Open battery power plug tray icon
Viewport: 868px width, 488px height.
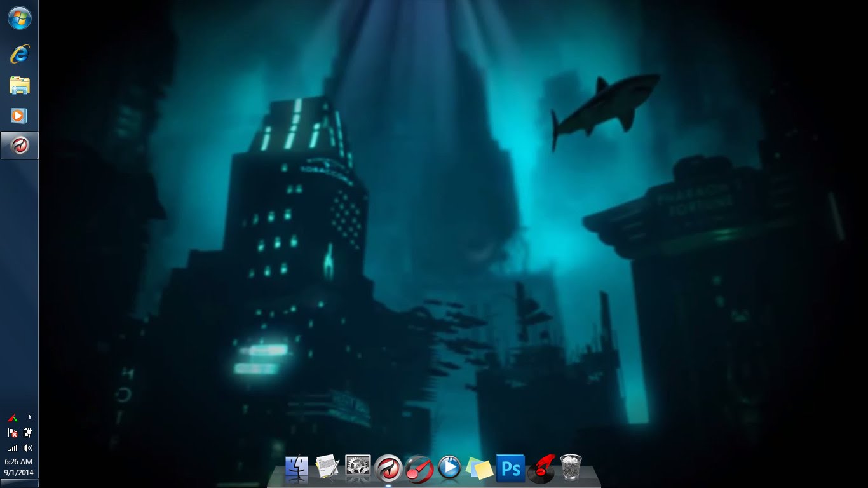coord(27,433)
